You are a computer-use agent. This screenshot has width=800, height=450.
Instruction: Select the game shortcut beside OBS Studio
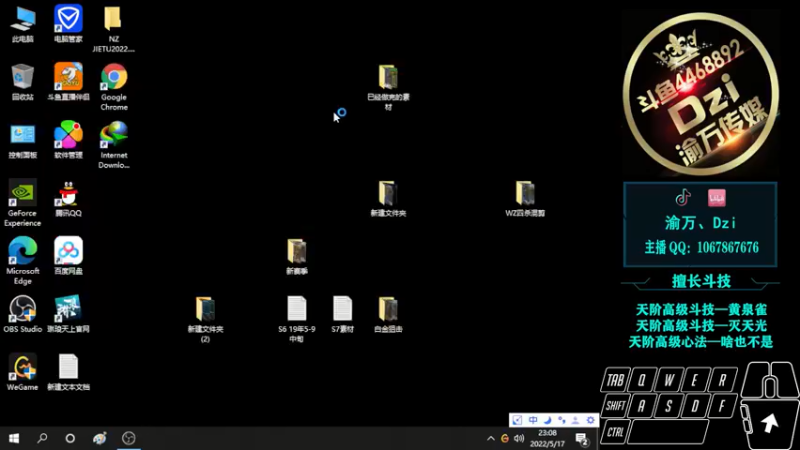pyautogui.click(x=68, y=314)
